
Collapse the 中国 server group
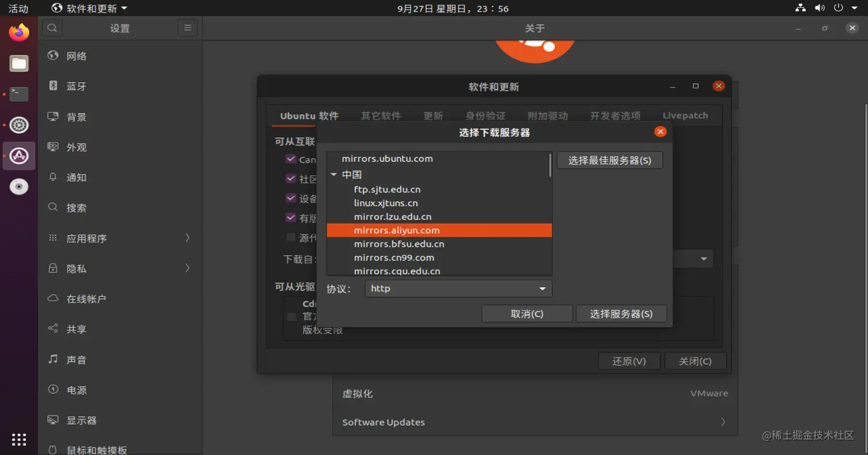pyautogui.click(x=334, y=175)
